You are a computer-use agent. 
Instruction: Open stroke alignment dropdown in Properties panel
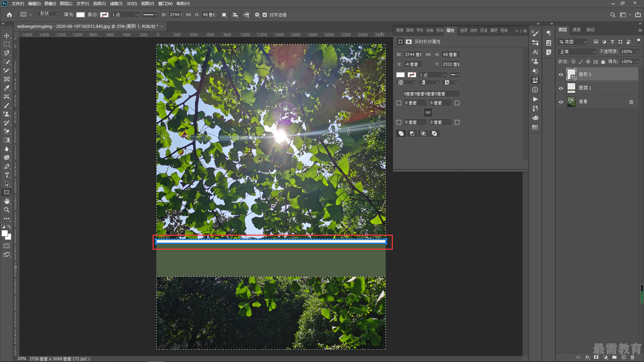(x=407, y=82)
